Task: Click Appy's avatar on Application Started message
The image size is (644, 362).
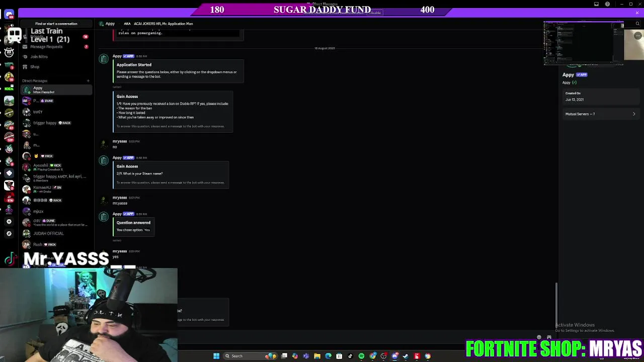Action: [x=104, y=59]
